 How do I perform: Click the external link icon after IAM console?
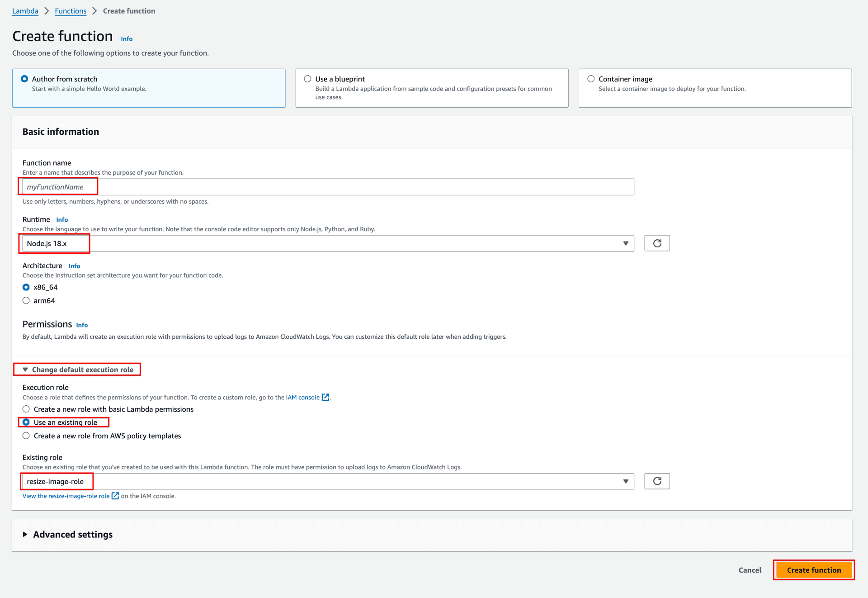pyautogui.click(x=325, y=397)
